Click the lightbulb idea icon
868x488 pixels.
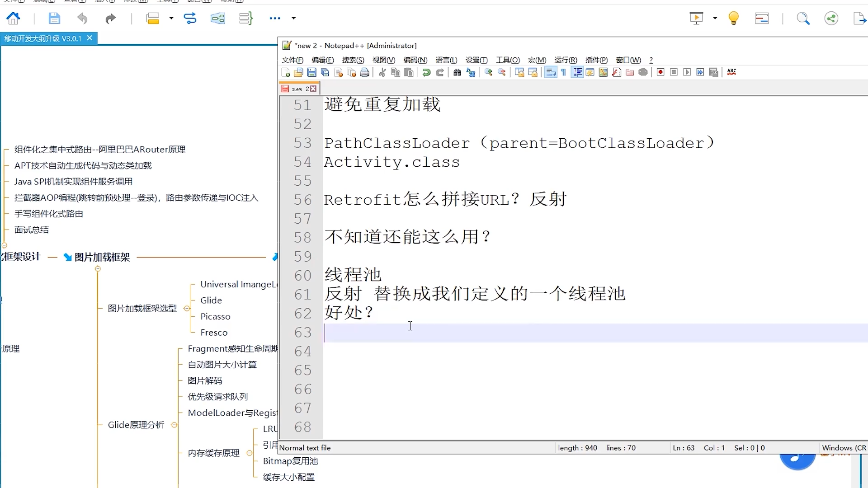(x=733, y=18)
